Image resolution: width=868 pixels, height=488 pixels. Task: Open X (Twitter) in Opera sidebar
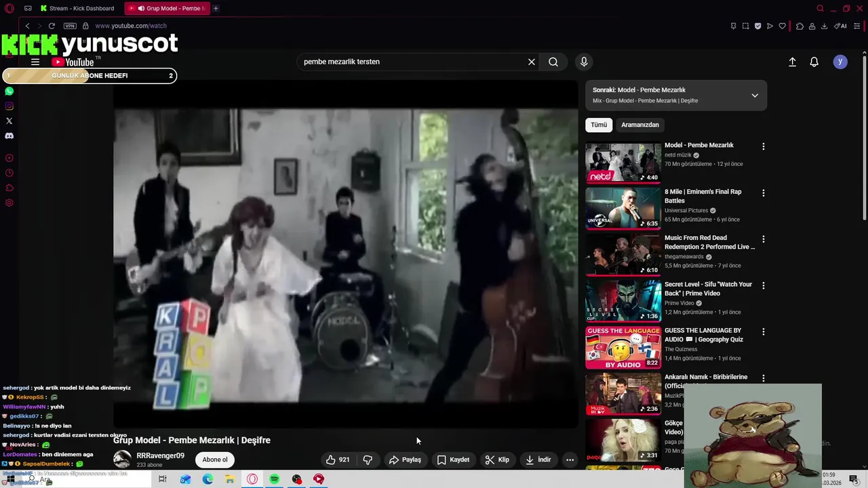click(9, 121)
